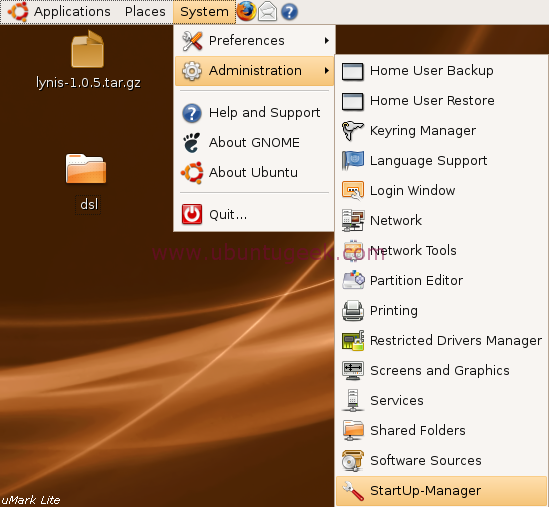This screenshot has width=549, height=507.
Task: Click the blue help icon in panel
Action: pos(289,12)
